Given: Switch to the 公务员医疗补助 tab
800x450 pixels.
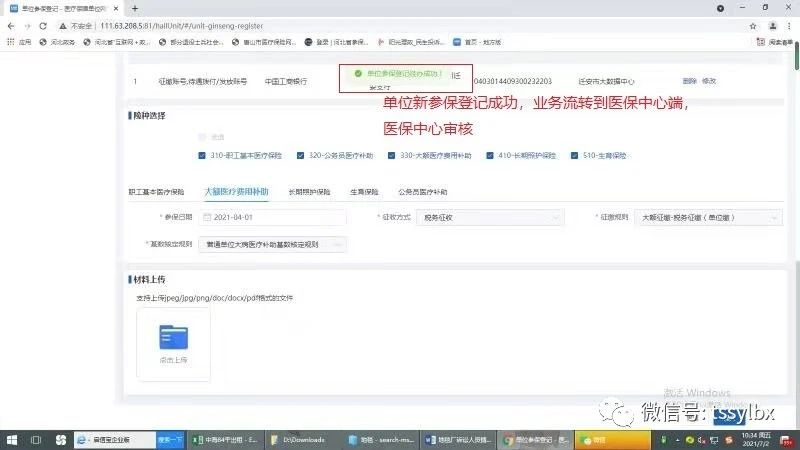Looking at the screenshot, I should tap(423, 190).
